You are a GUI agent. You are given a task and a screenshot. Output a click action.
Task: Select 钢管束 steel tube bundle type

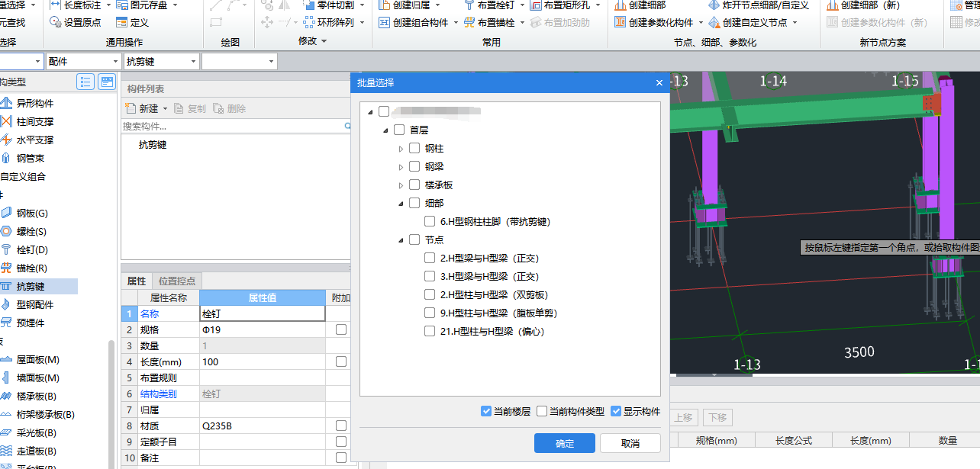tap(31, 158)
